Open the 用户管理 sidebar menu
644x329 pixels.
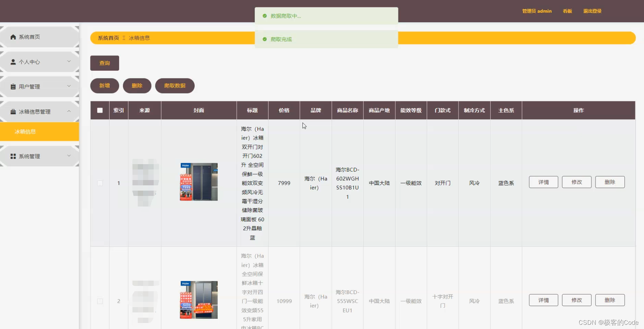click(40, 86)
